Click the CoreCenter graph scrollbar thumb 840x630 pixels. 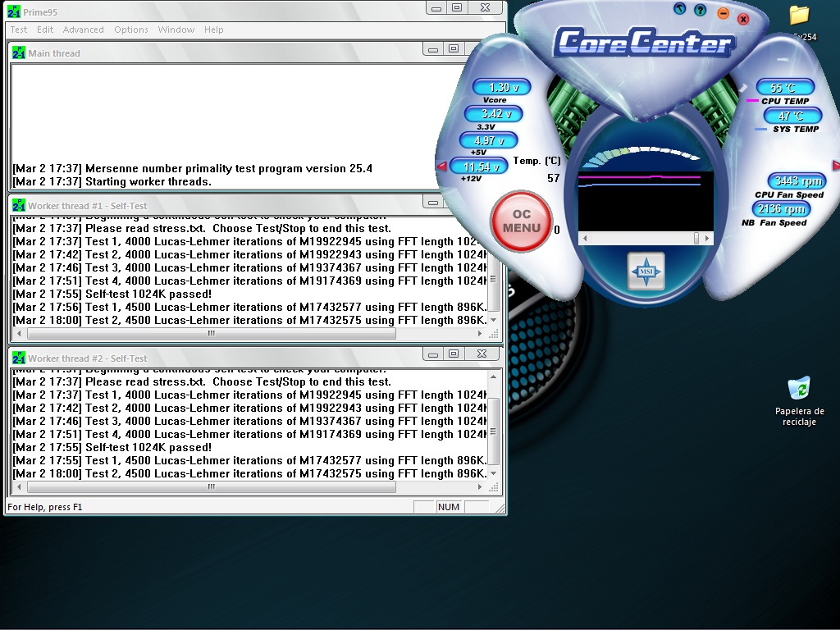[696, 239]
